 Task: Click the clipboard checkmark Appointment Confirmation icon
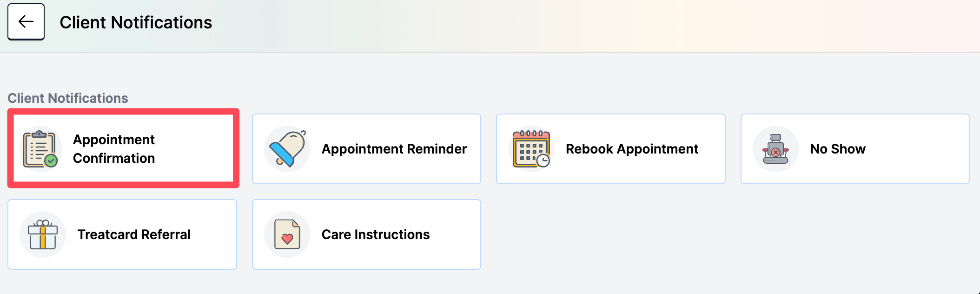(40, 149)
